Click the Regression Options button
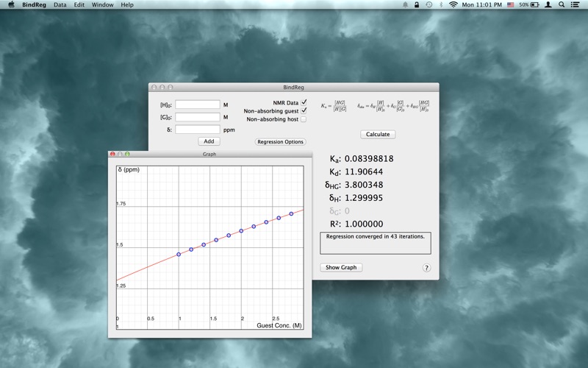This screenshot has height=368, width=588. pos(280,141)
